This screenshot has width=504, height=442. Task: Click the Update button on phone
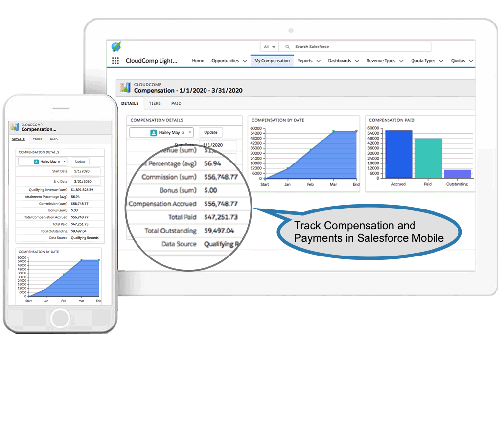point(80,162)
